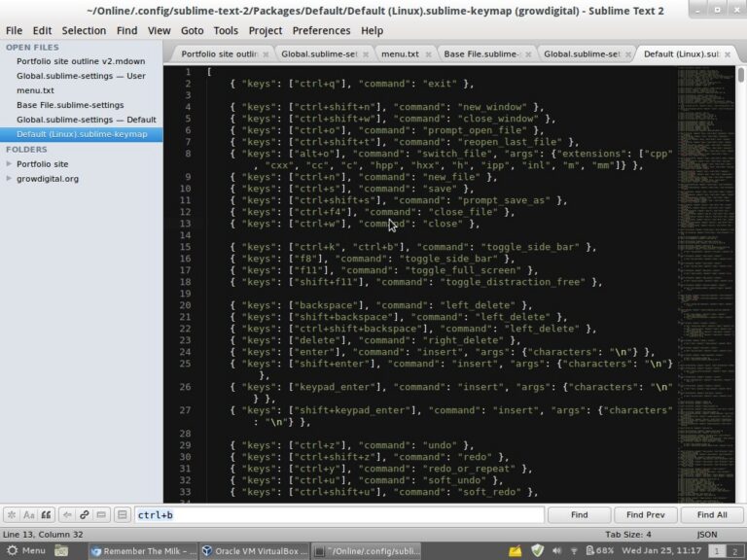Open the Tab Size selector

click(627, 535)
